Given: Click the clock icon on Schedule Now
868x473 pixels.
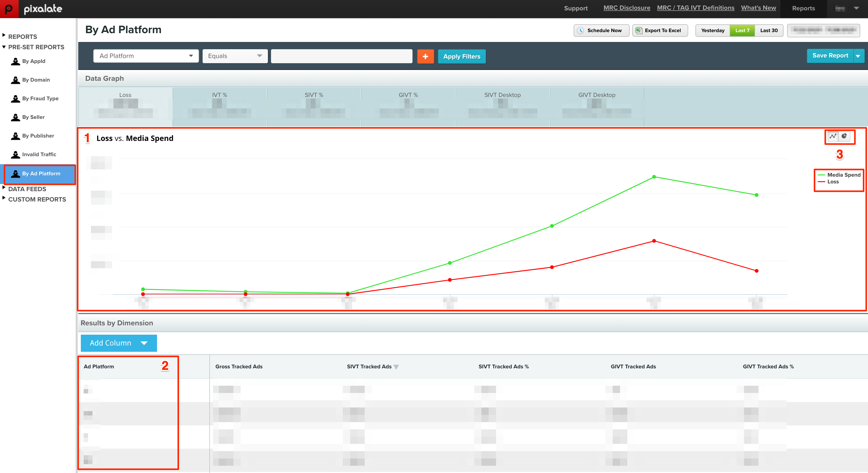Looking at the screenshot, I should point(581,30).
